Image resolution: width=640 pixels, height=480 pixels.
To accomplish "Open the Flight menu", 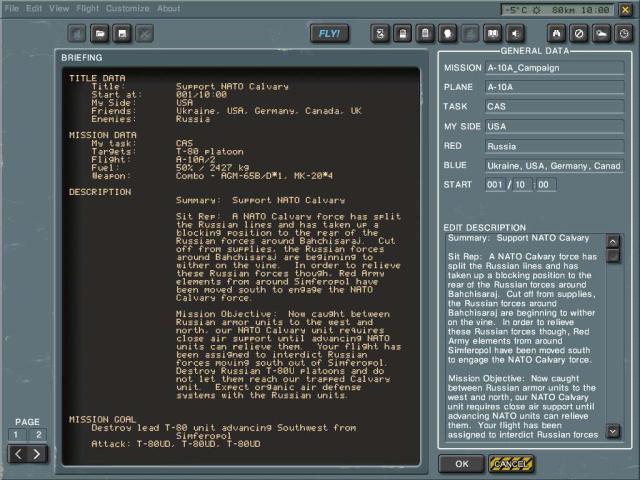I will (x=88, y=8).
